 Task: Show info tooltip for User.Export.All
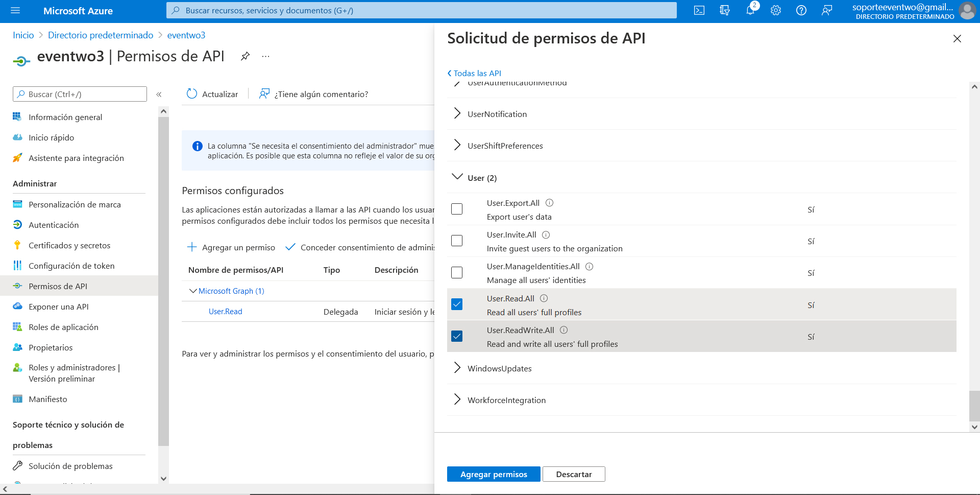pos(550,203)
